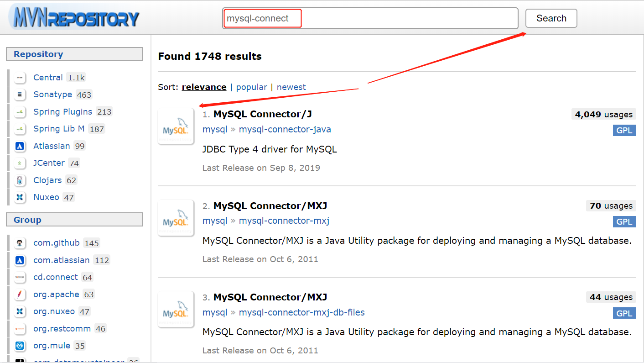Open MySQL logo thumbnail for mysql-connector-mxj-db-files

tap(176, 309)
